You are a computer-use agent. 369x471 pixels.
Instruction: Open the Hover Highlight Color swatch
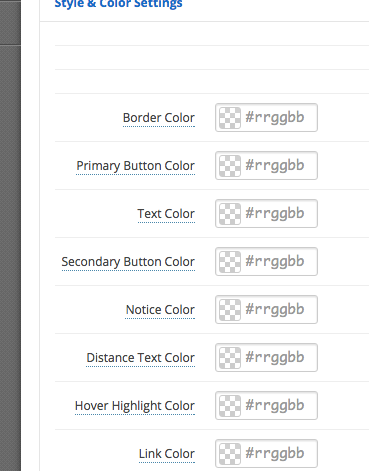click(x=230, y=406)
